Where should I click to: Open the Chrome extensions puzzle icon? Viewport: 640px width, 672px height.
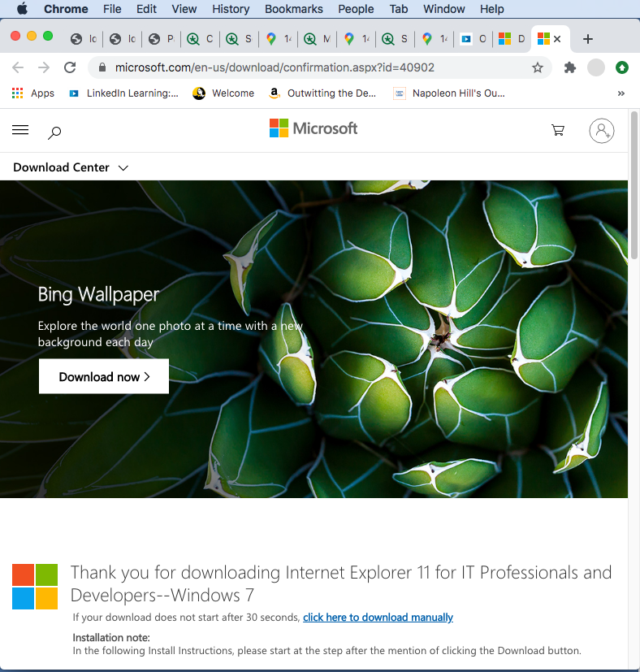[x=570, y=67]
